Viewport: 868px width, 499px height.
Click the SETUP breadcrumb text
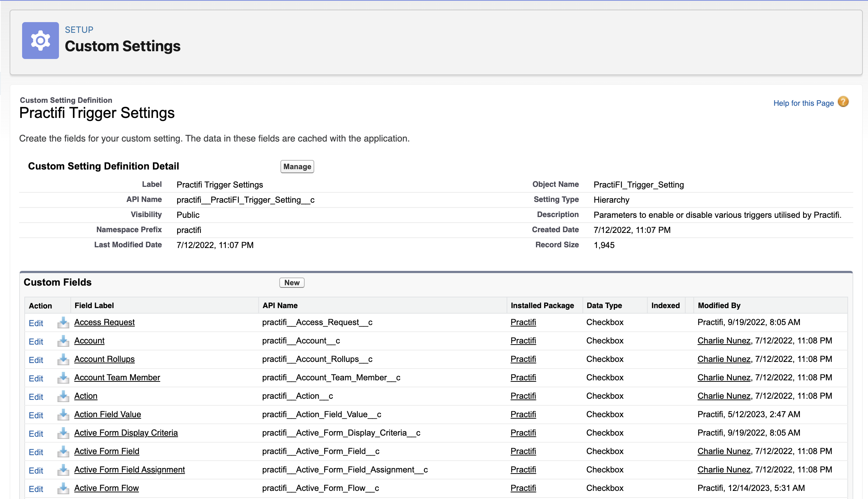pos(79,30)
